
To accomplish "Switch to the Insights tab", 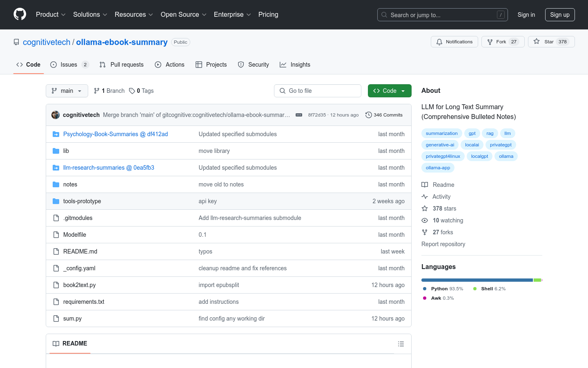I will pyautogui.click(x=295, y=65).
